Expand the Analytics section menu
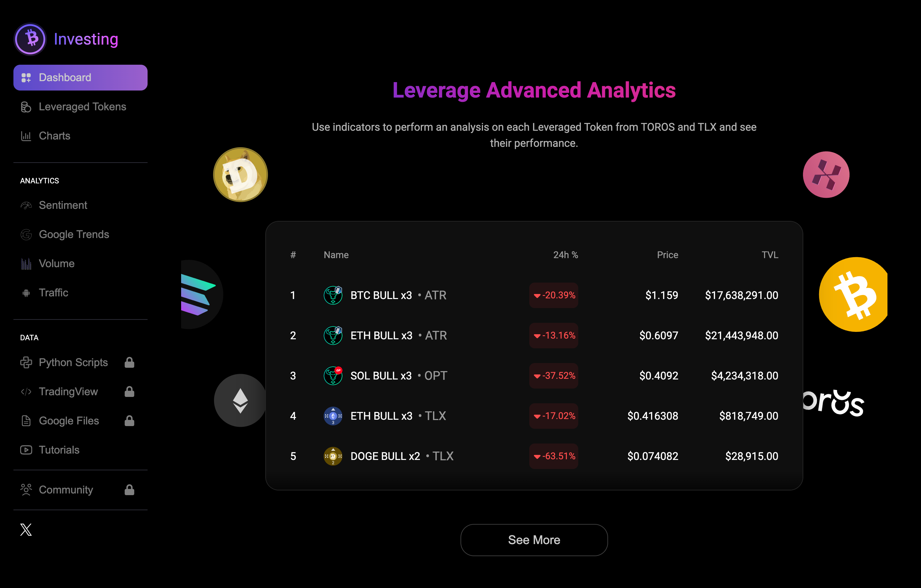 point(39,181)
